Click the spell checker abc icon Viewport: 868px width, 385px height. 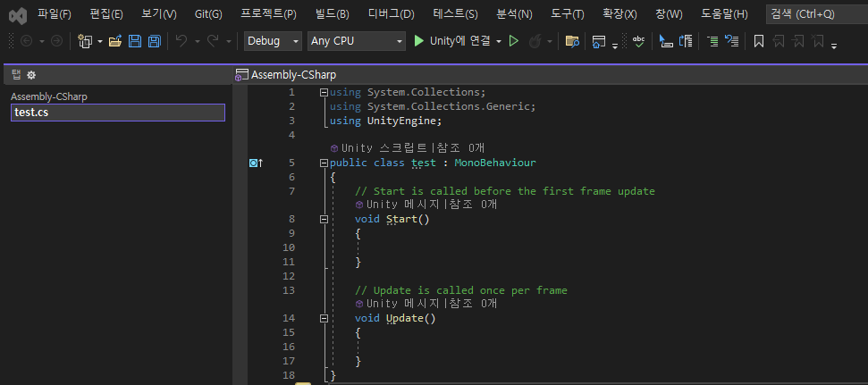pyautogui.click(x=639, y=41)
